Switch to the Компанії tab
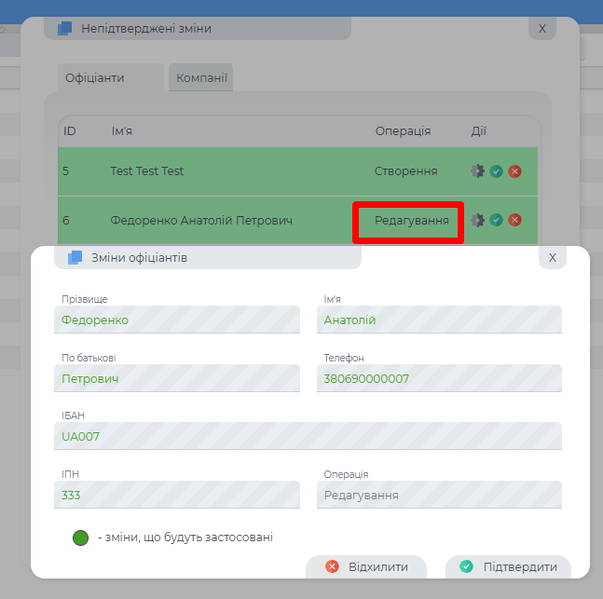Viewport: 603px width, 599px height. (x=201, y=77)
